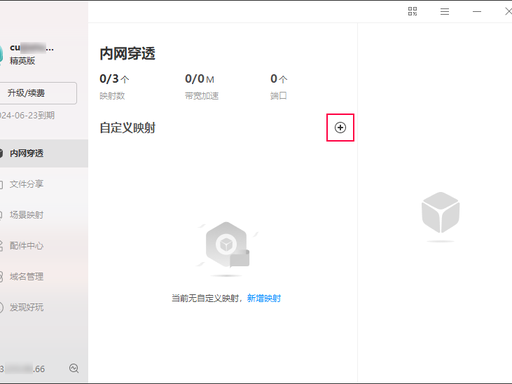The width and height of the screenshot is (512, 384).
Task: Click the gray cube placeholder in right panel
Action: click(440, 216)
